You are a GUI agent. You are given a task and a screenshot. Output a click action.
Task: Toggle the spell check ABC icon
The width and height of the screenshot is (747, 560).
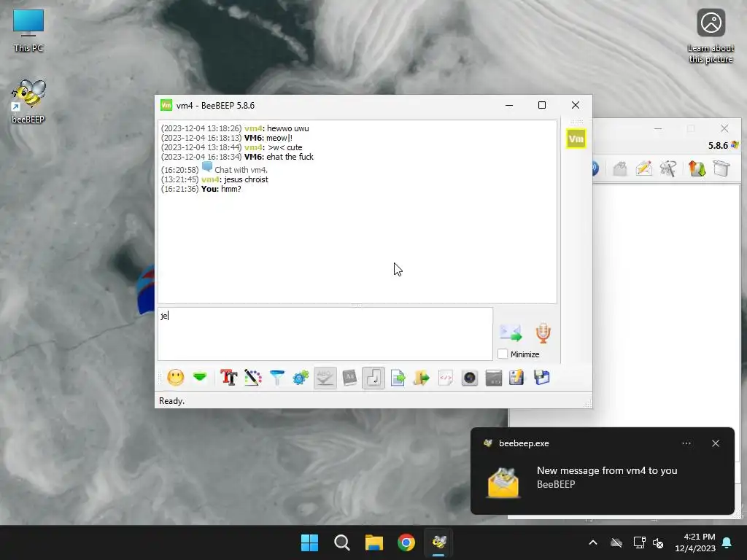click(x=325, y=378)
